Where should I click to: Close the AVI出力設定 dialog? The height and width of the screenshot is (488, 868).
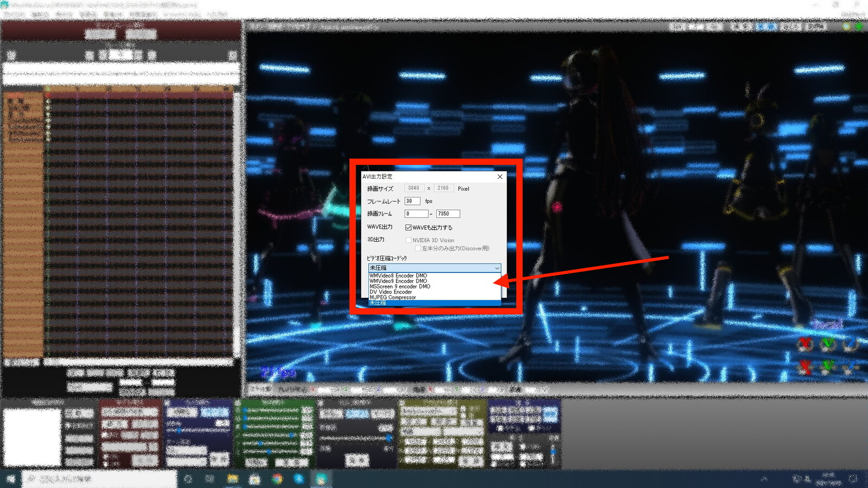(500, 177)
